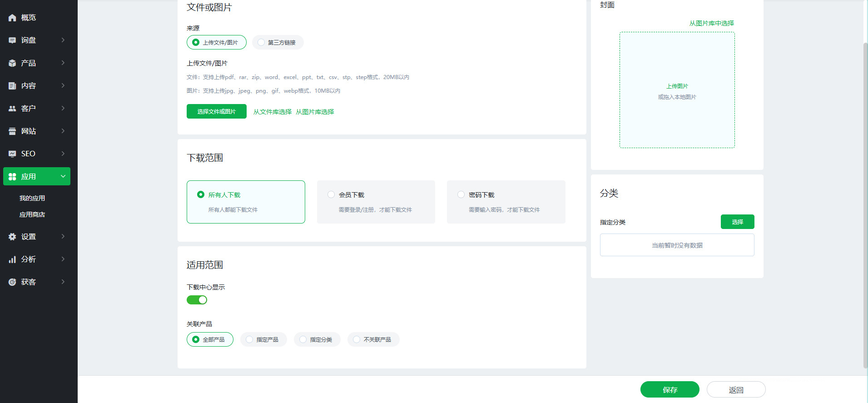Open 应用商店 submenu item
868x403 pixels.
pos(32,214)
